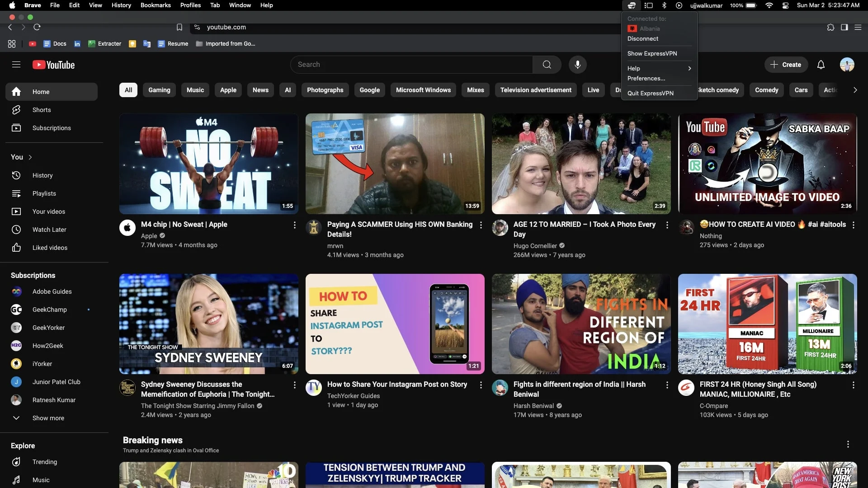The width and height of the screenshot is (868, 488).
Task: Start voice search with microphone icon
Action: click(x=577, y=65)
